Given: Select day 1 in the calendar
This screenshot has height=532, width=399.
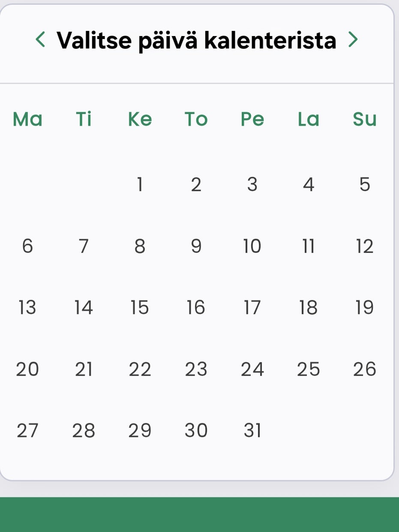Looking at the screenshot, I should 140,184.
